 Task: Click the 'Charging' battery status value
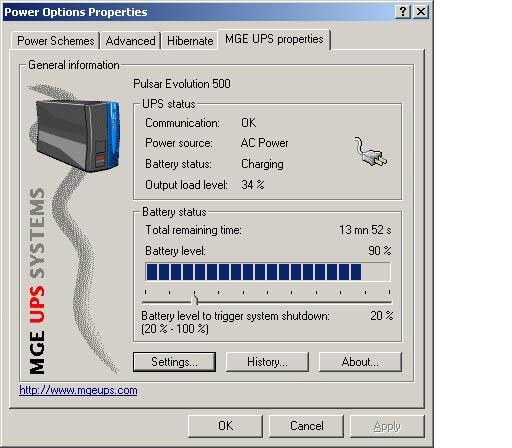(x=262, y=164)
